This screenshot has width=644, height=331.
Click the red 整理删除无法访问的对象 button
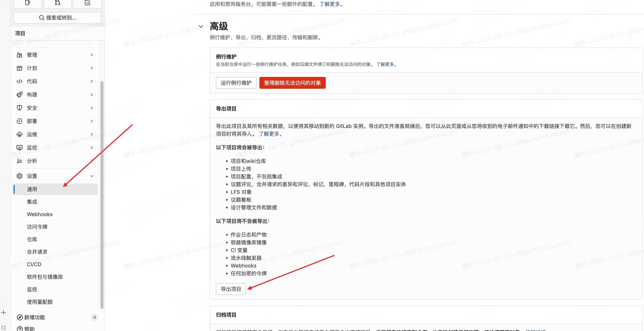(x=292, y=83)
